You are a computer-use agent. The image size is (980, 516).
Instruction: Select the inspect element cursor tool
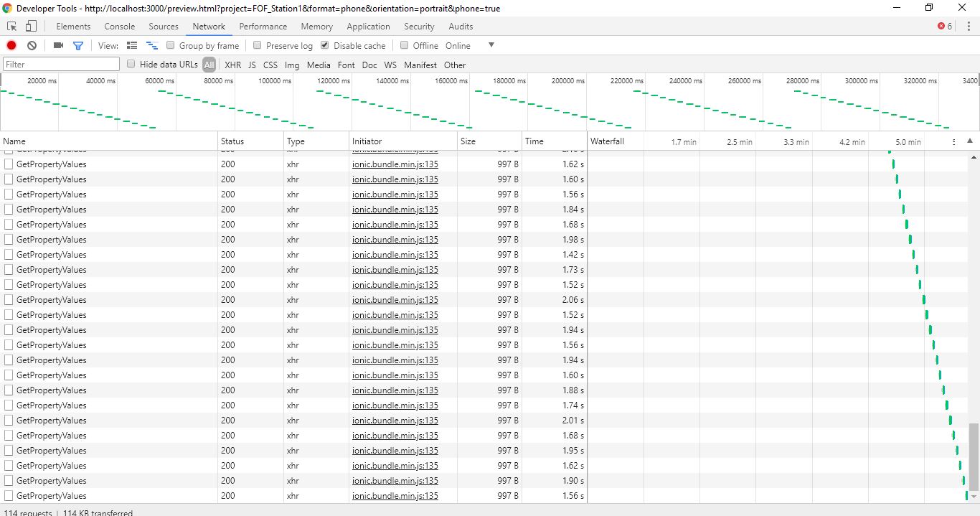coord(11,25)
